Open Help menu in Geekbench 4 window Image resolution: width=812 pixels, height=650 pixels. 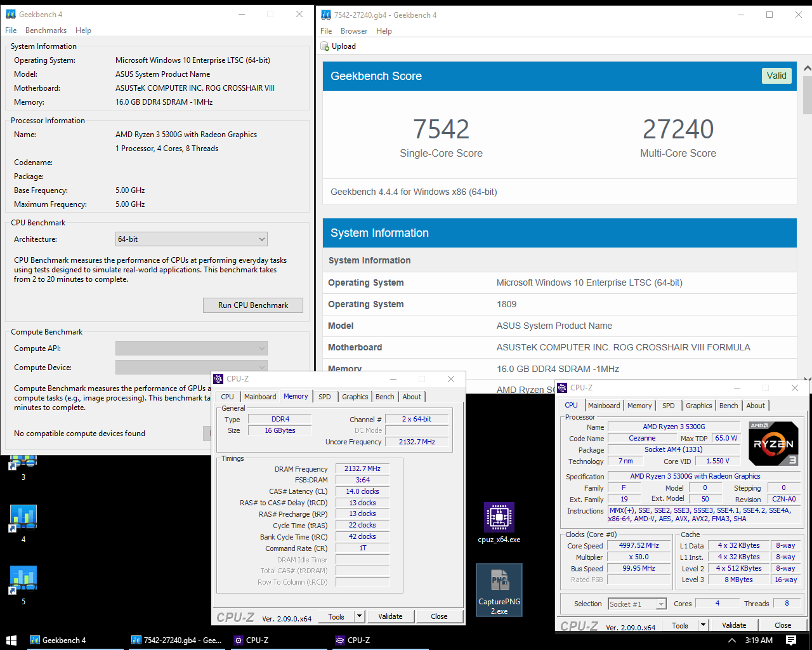coord(83,30)
